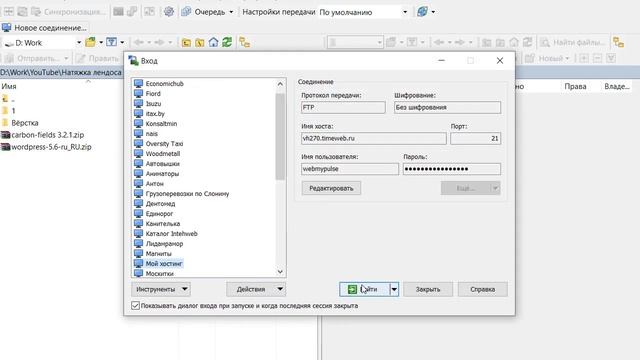Go to local root directory icon

click(x=200, y=42)
